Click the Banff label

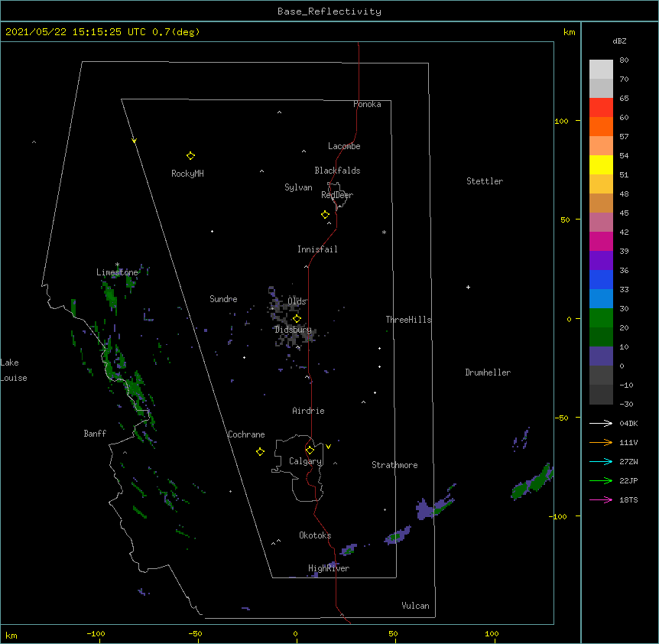[95, 434]
